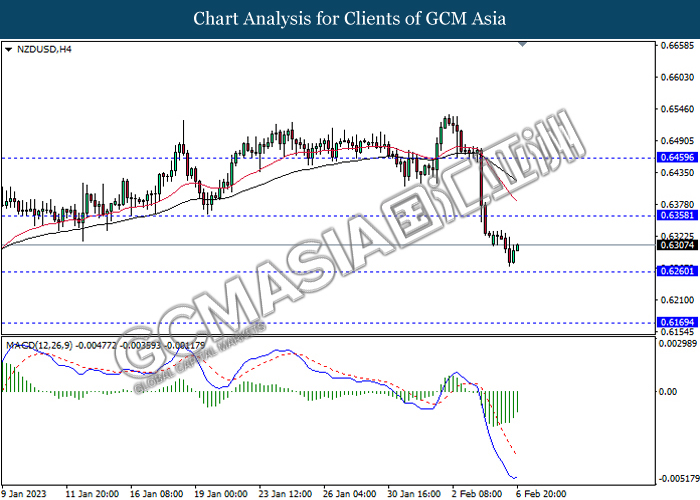Click the 0.62100 value on the price scale
This screenshot has height=500, width=700.
pyautogui.click(x=677, y=300)
